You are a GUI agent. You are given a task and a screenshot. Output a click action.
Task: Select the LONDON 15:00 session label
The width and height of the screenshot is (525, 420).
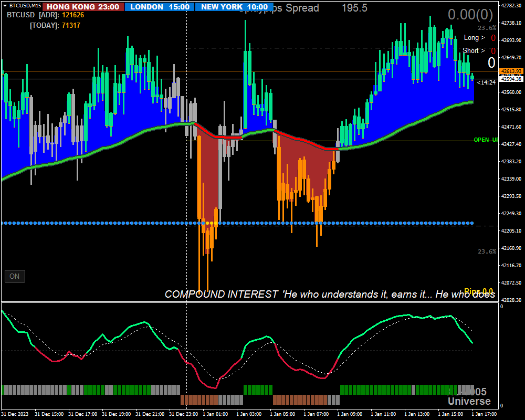coord(160,7)
